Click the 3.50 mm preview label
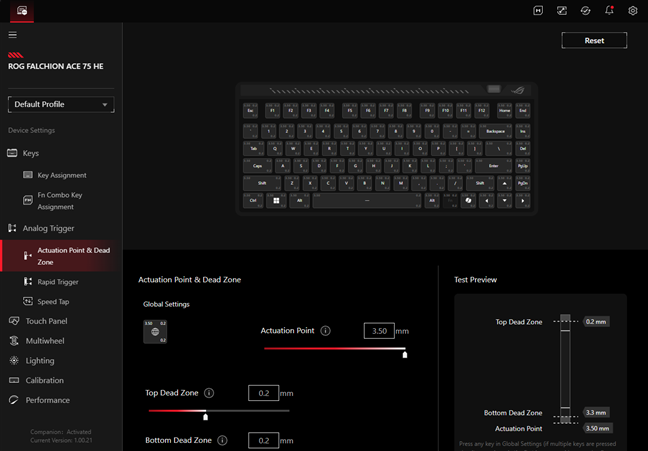 pyautogui.click(x=597, y=428)
